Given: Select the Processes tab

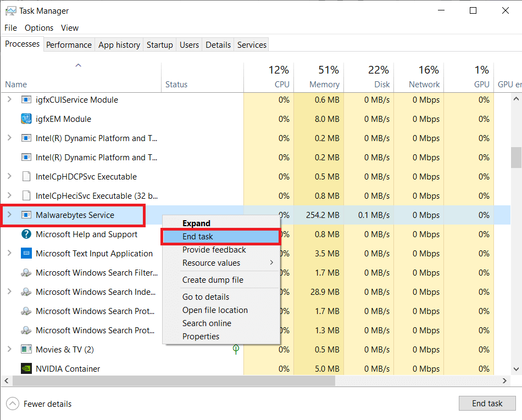Looking at the screenshot, I should point(23,44).
